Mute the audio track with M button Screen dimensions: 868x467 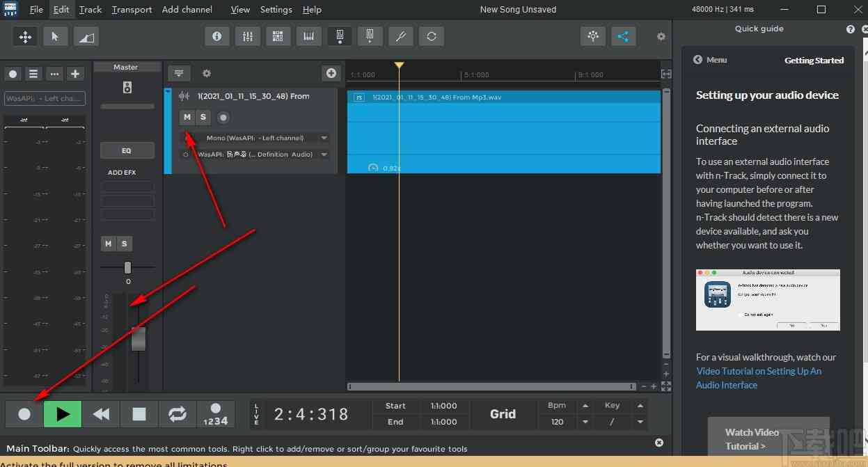(x=187, y=117)
